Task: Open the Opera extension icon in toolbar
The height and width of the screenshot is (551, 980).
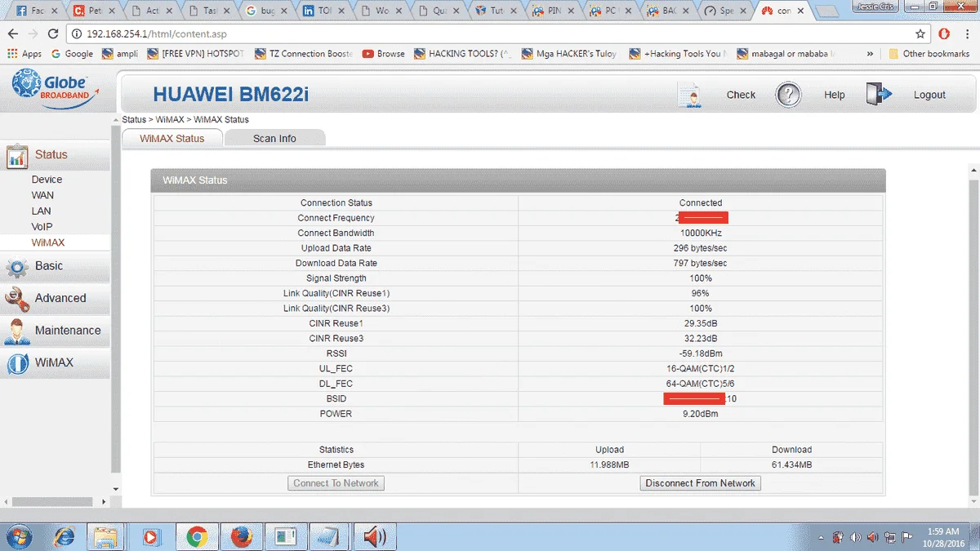Action: [944, 33]
